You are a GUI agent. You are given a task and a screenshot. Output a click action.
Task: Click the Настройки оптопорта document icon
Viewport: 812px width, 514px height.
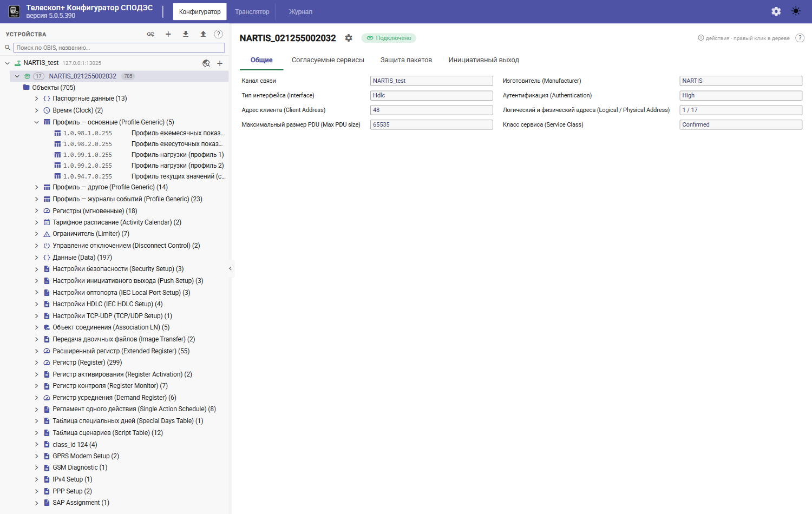(x=47, y=293)
